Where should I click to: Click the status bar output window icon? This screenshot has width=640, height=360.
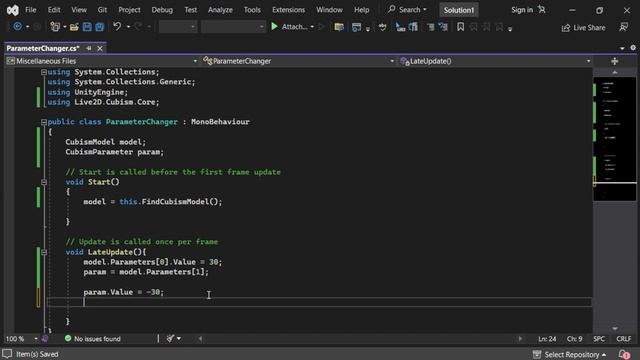pos(7,354)
